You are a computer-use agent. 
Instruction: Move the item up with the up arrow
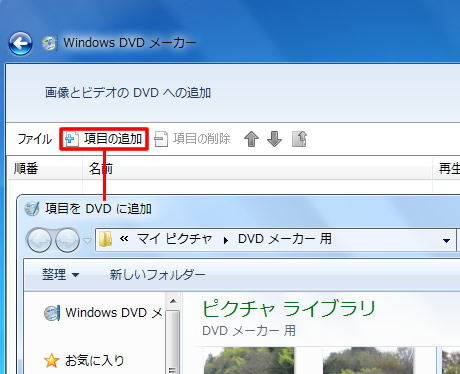pos(251,139)
